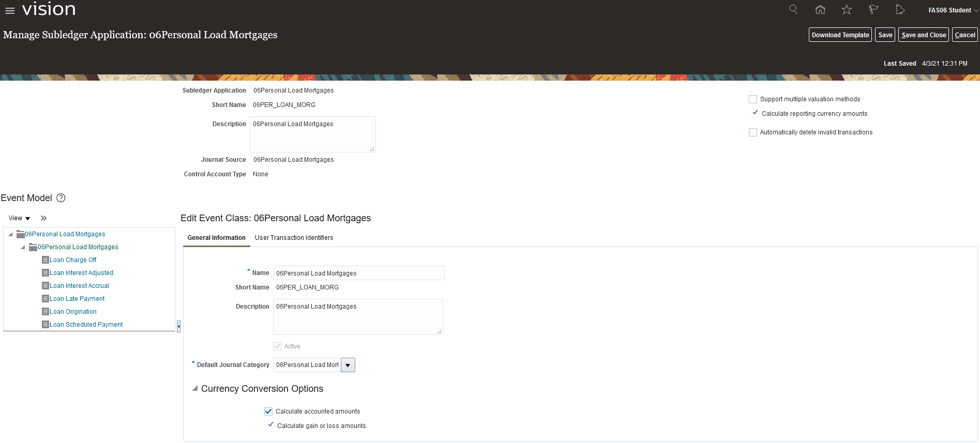Viewport: 980px width, 443px height.
Task: Click the Save and Close button
Action: [x=923, y=35]
